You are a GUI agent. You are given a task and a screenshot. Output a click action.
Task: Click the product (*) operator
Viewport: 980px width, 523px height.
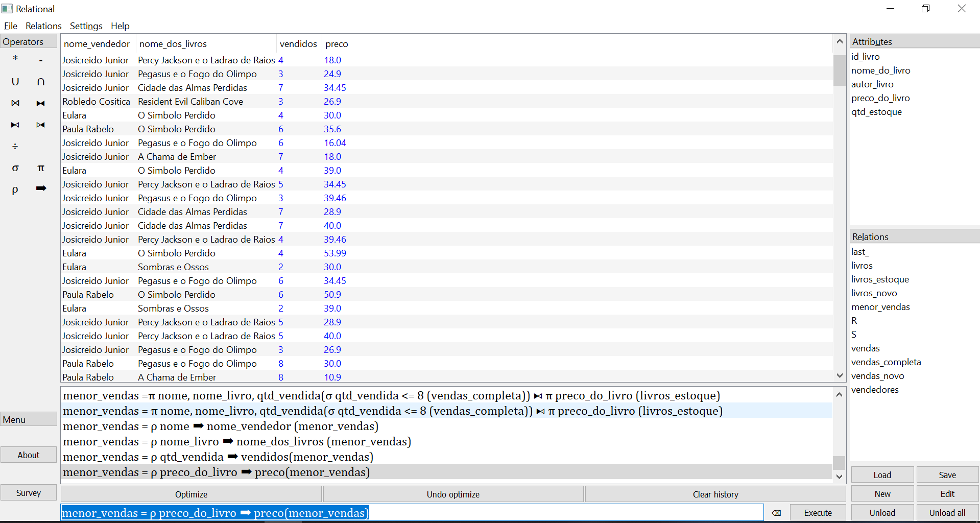click(15, 59)
